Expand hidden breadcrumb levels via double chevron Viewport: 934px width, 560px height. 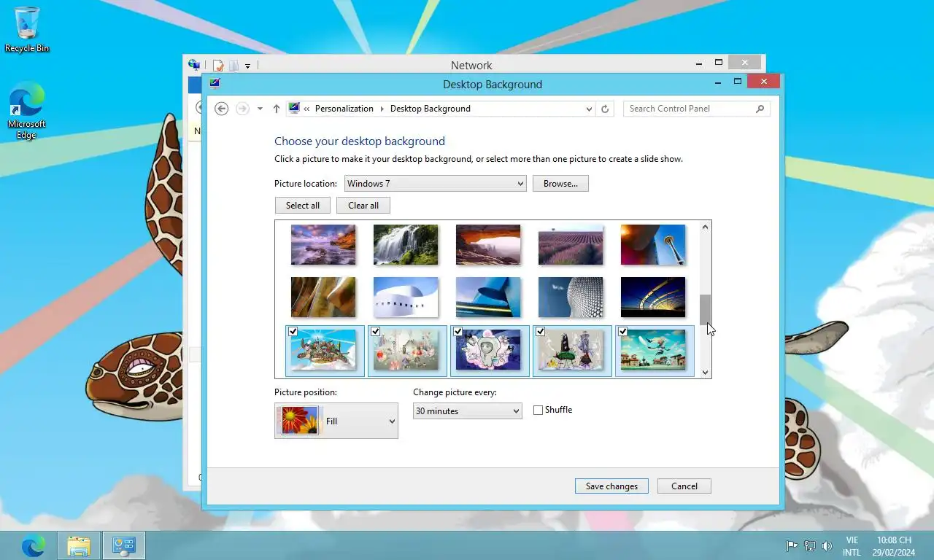point(307,109)
